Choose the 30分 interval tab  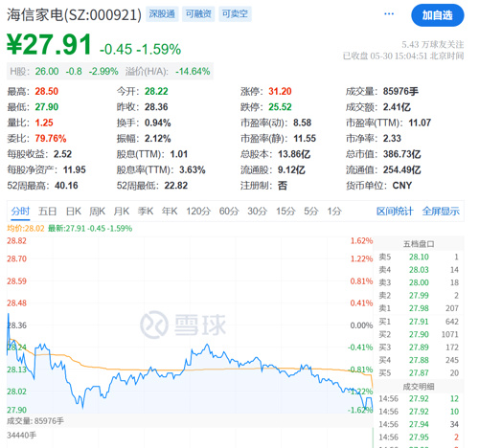[258, 212]
